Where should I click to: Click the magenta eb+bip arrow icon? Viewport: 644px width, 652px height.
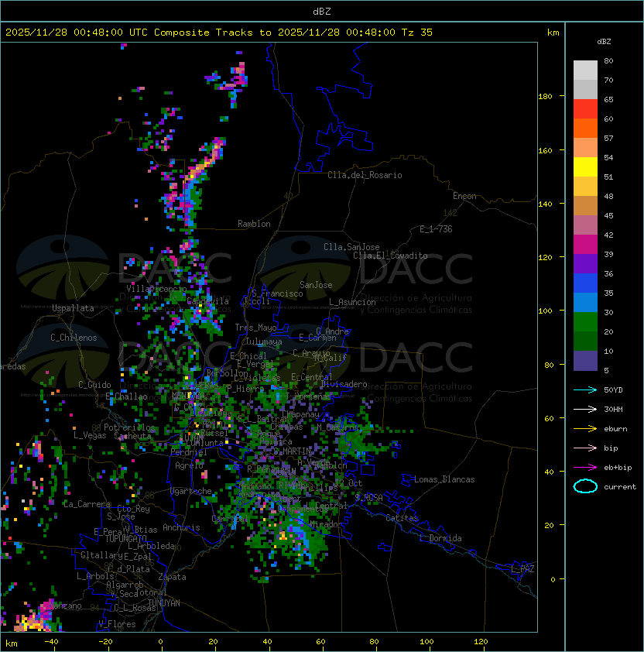click(585, 468)
